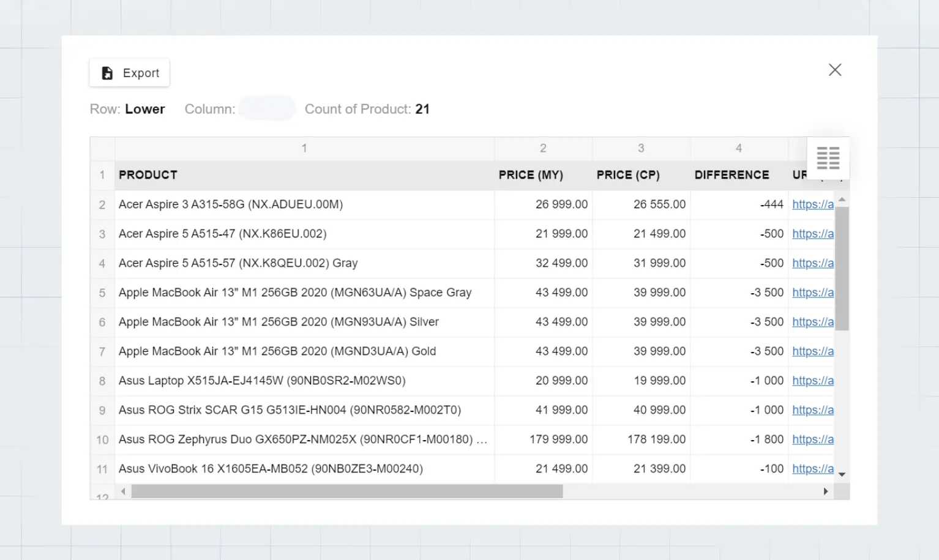939x560 pixels.
Task: Click the horizontal scrollbar thumb
Action: (346, 491)
